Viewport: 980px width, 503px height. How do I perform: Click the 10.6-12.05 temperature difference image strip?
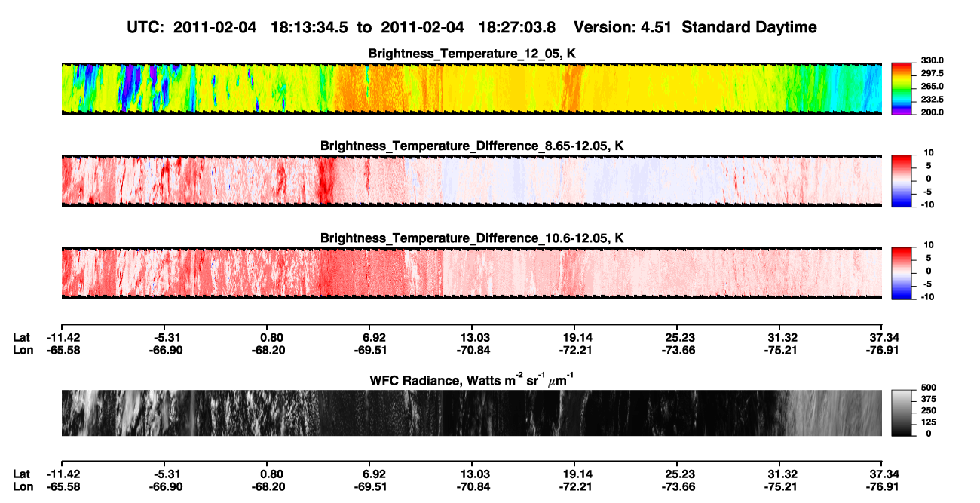(x=472, y=273)
